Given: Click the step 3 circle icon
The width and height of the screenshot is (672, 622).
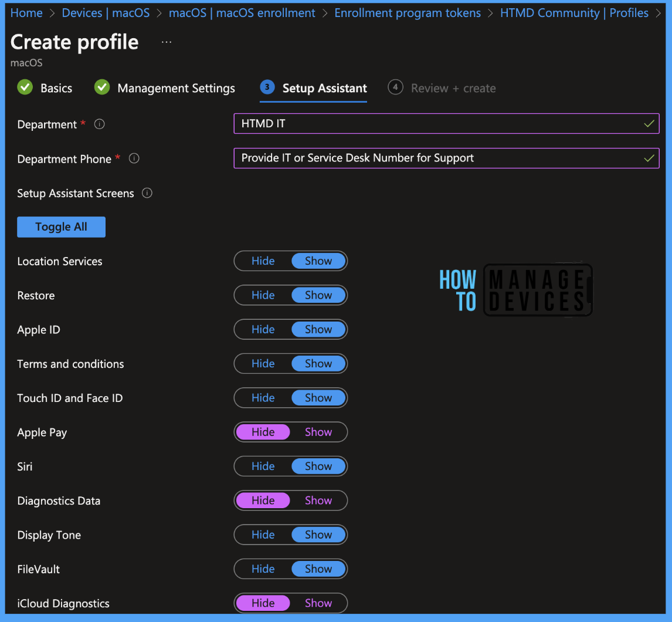Looking at the screenshot, I should click(x=267, y=87).
